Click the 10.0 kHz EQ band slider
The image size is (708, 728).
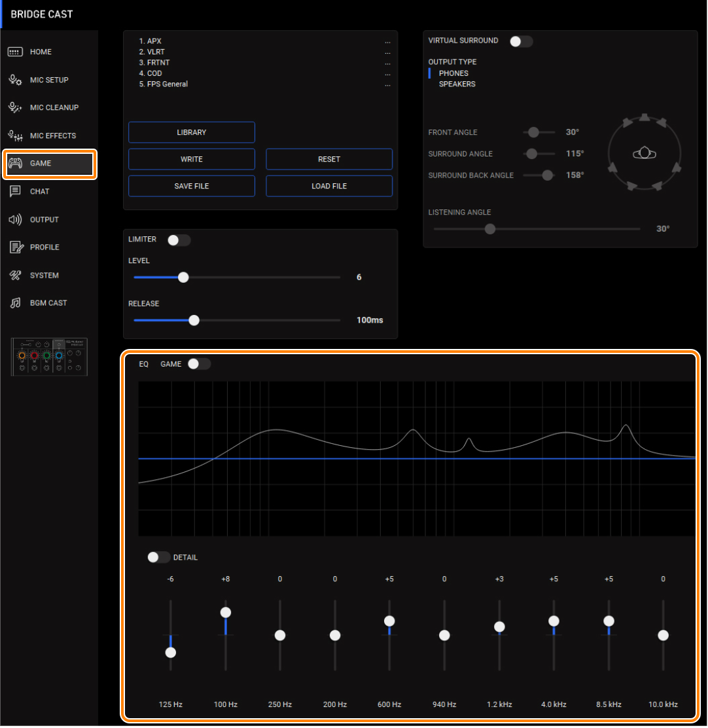(x=663, y=635)
